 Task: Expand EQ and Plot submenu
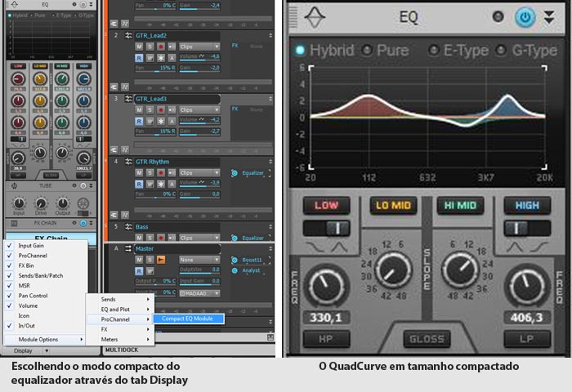120,310
